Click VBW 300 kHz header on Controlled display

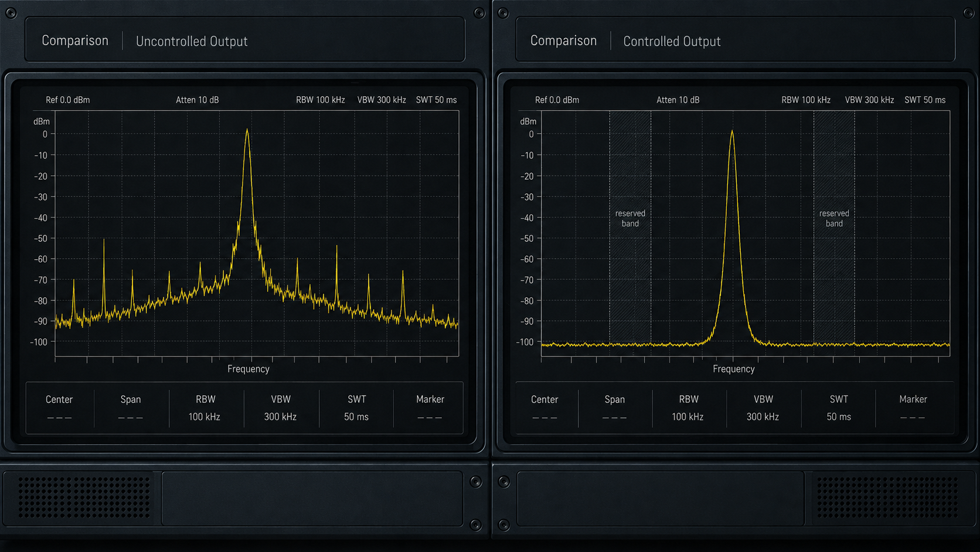[x=869, y=100]
